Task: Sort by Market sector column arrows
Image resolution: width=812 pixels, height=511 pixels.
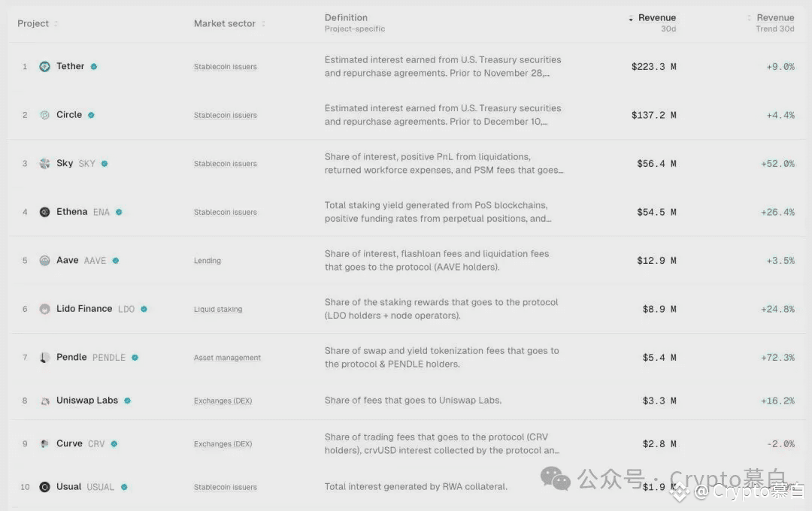Action: point(263,23)
